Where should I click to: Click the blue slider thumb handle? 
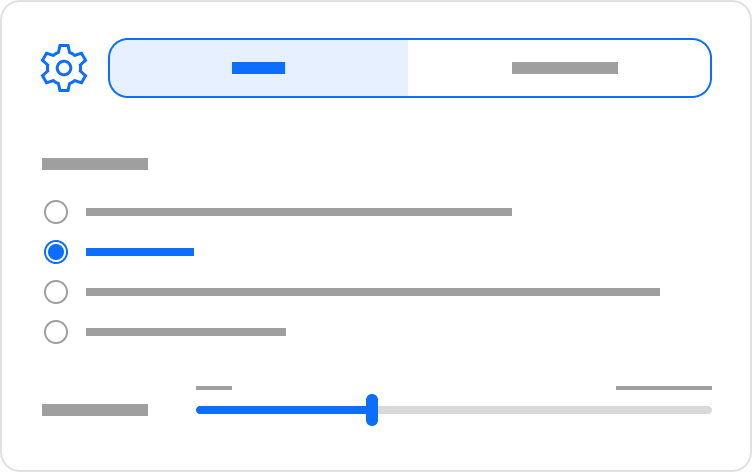[x=372, y=410]
